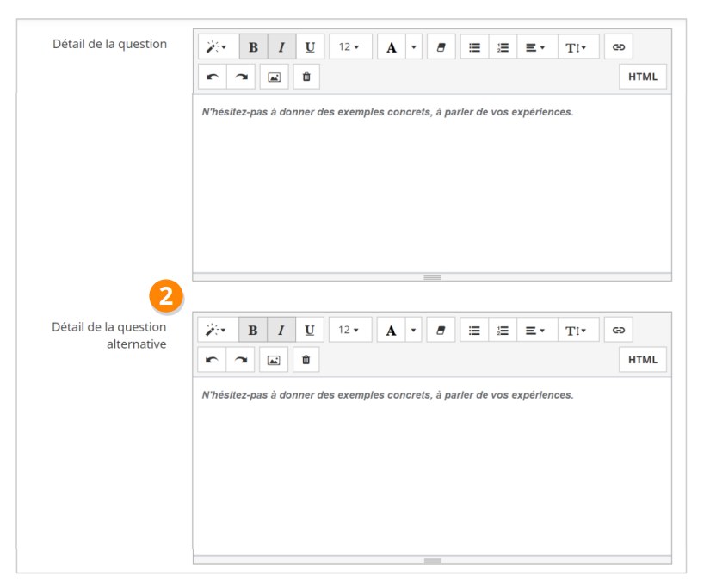Open font size 12 dropdown in first editor
The width and height of the screenshot is (710, 588).
tap(350, 46)
